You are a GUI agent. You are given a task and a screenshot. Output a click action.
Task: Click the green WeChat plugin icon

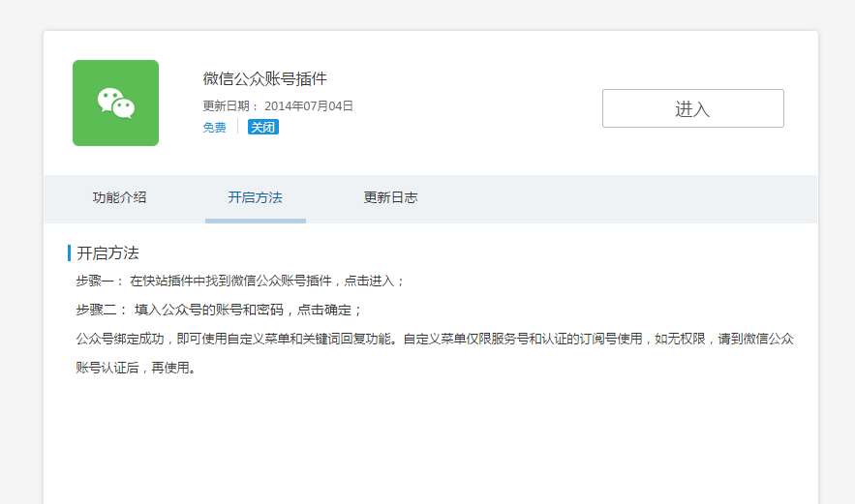(115, 103)
